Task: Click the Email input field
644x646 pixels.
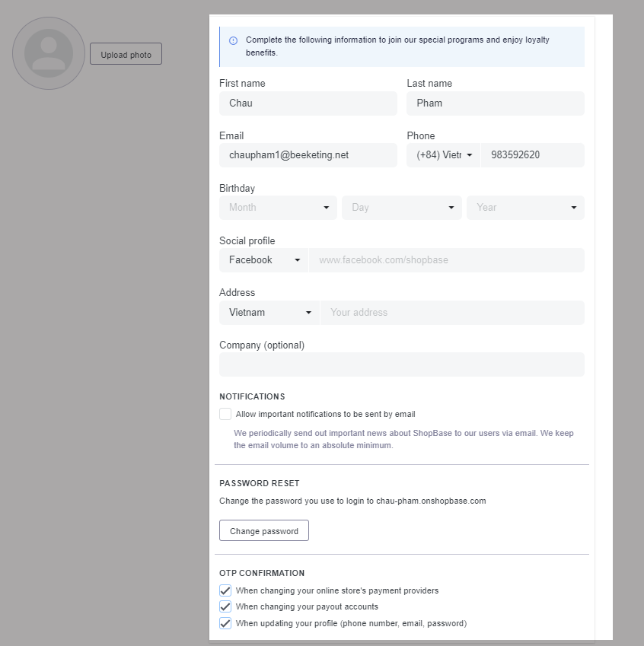Action: point(308,155)
